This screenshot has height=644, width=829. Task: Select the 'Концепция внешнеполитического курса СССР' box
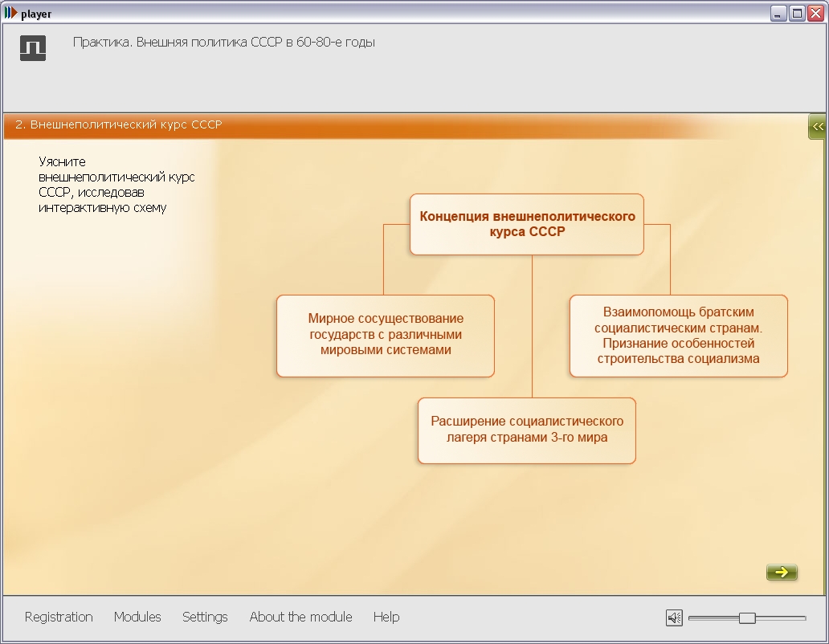tap(527, 224)
